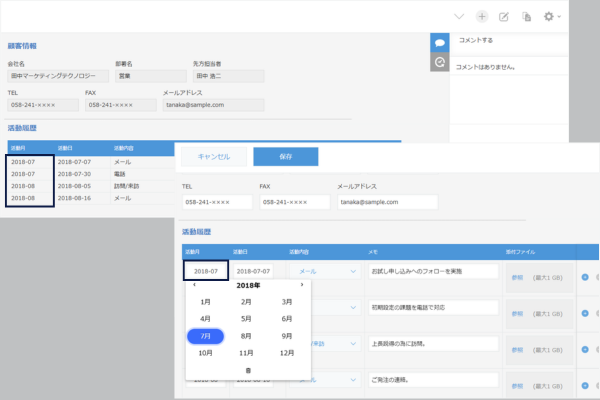This screenshot has width=600, height=400.
Task: Select 12月 in the month picker
Action: 287,353
